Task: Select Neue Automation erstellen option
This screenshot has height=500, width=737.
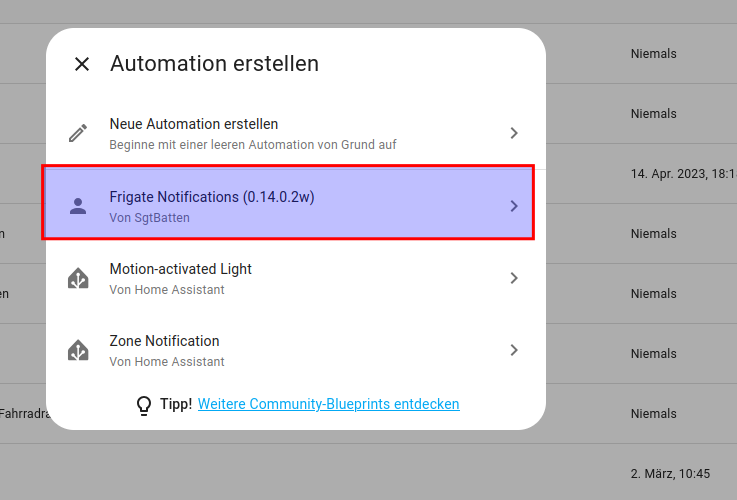Action: click(194, 124)
